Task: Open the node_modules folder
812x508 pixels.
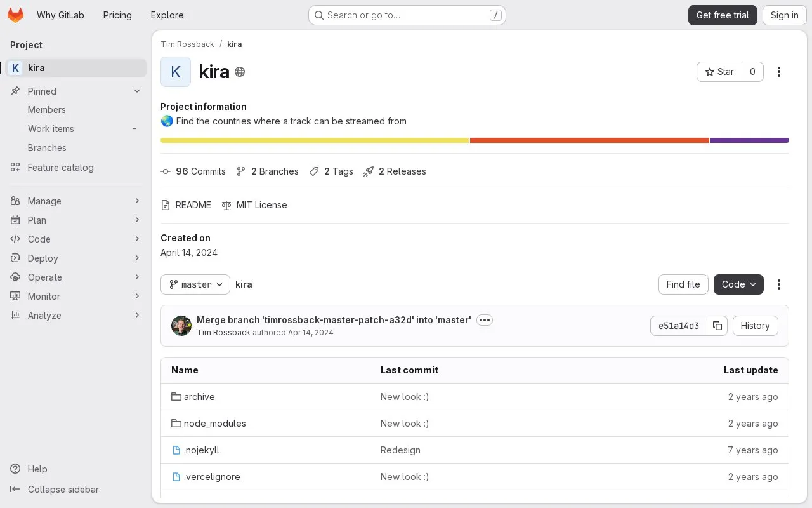Action: [214, 424]
